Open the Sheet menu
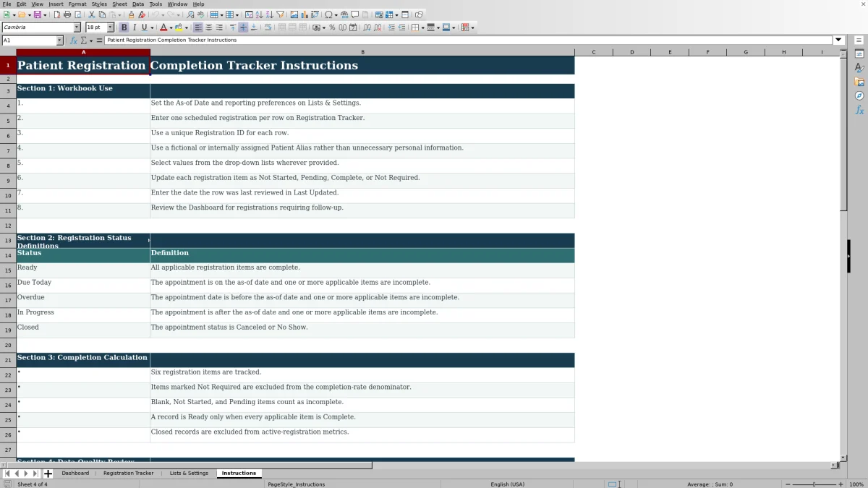The image size is (868, 488). click(119, 4)
